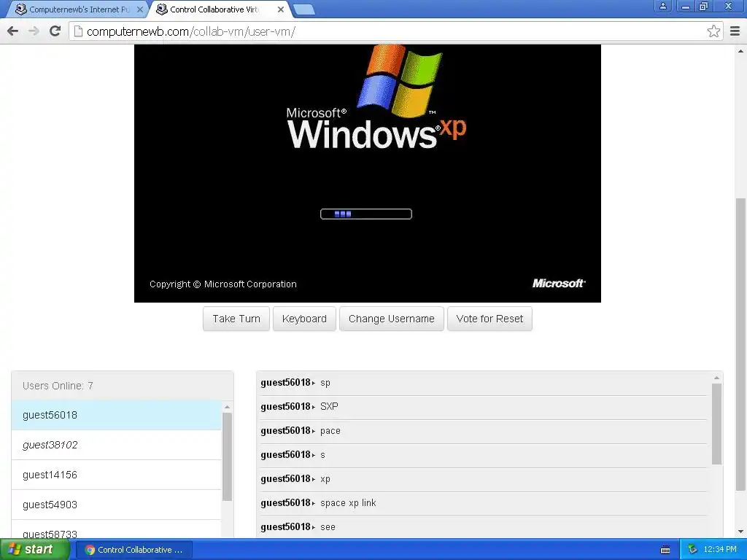747x560 pixels.
Task: Click Vote for Reset button
Action: coord(489,319)
